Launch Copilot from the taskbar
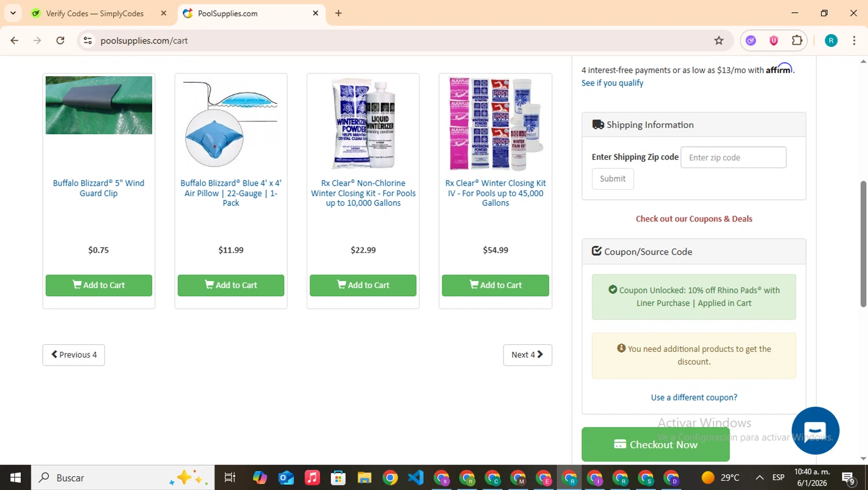Viewport: 868px width, 490px height. [x=260, y=478]
